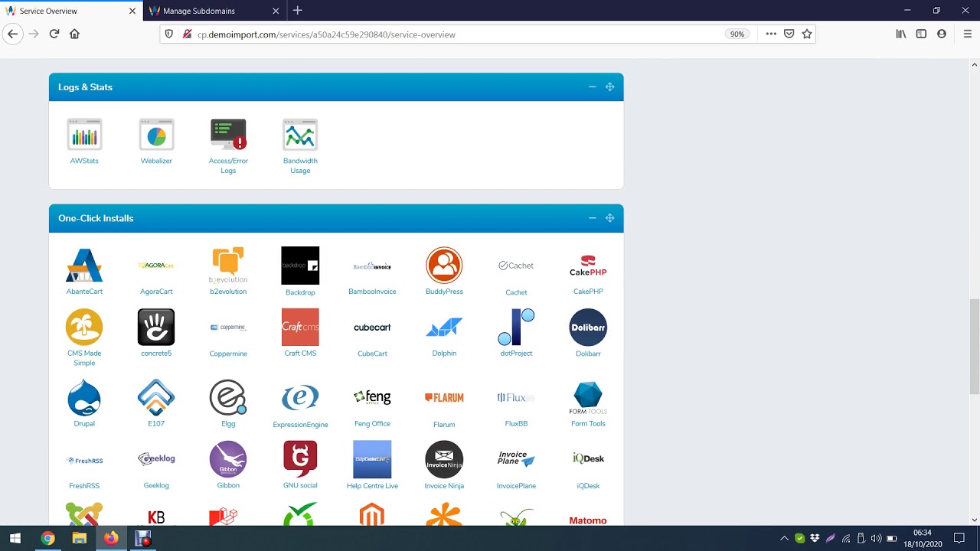The width and height of the screenshot is (980, 551).
Task: Click the Dolibarr icon
Action: (588, 328)
